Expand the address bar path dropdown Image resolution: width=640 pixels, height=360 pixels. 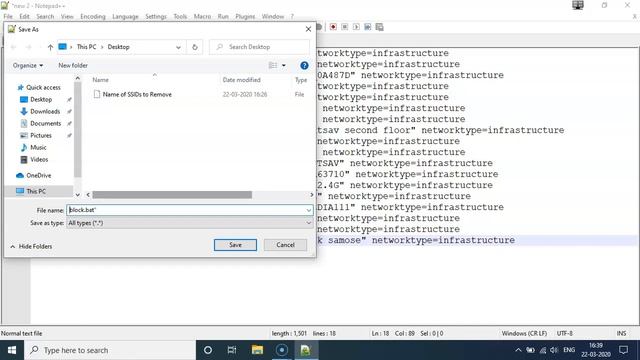[178, 47]
